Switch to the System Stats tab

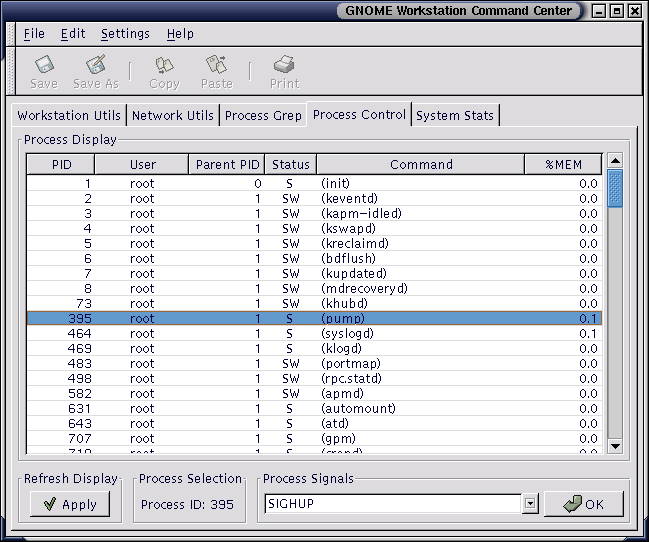point(455,115)
